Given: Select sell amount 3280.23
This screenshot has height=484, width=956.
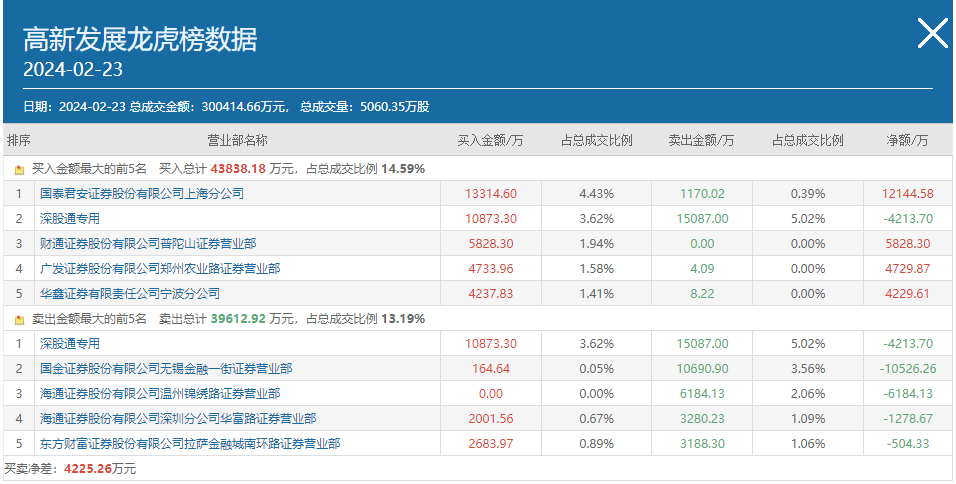Looking at the screenshot, I should [702, 419].
